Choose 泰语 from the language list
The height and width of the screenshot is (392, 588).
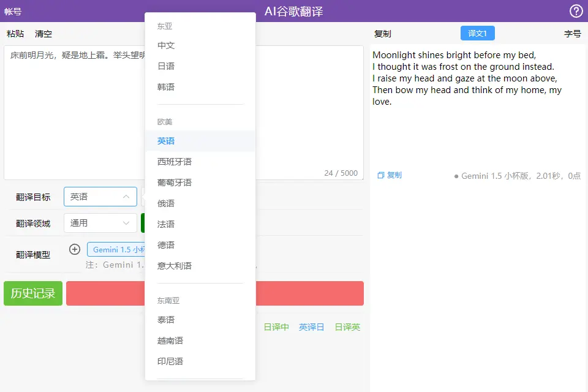pos(200,320)
